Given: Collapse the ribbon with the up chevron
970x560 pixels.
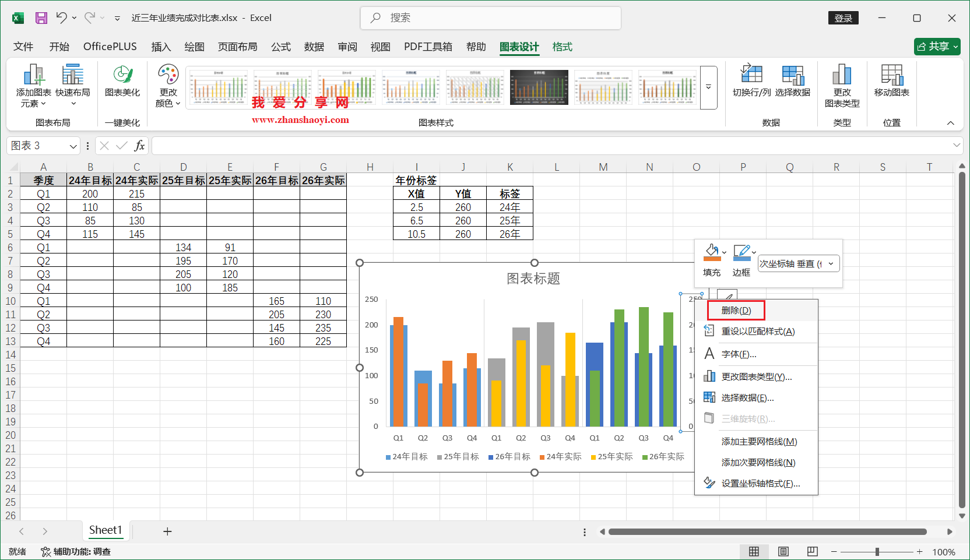Looking at the screenshot, I should (951, 123).
